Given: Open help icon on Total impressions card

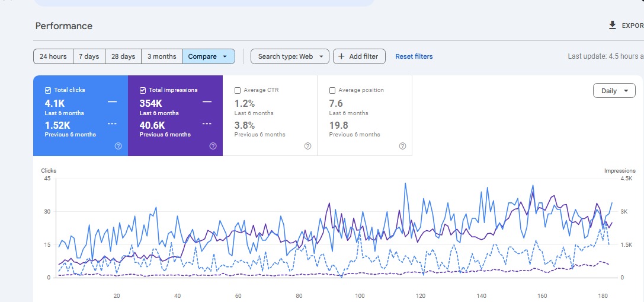Looking at the screenshot, I should (213, 146).
